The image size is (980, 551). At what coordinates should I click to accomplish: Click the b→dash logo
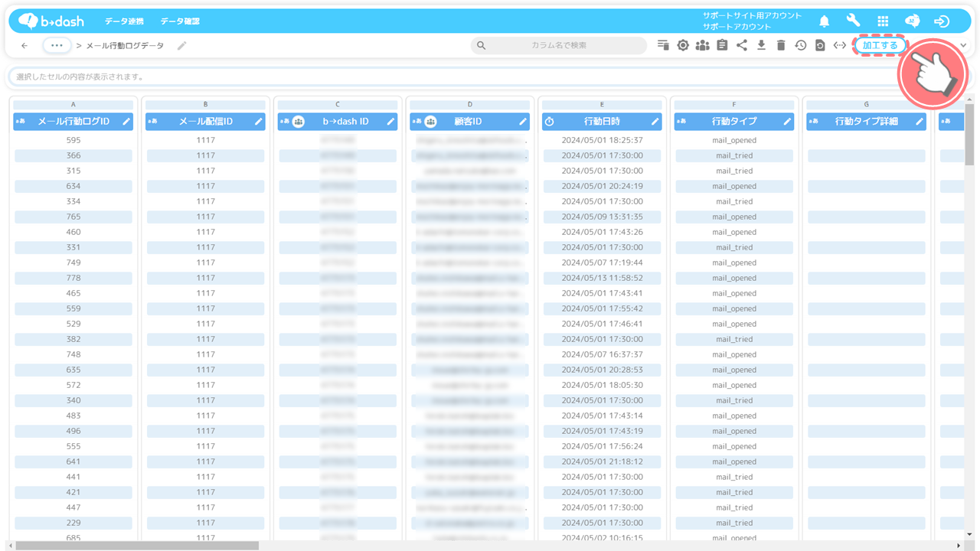pyautogui.click(x=51, y=21)
